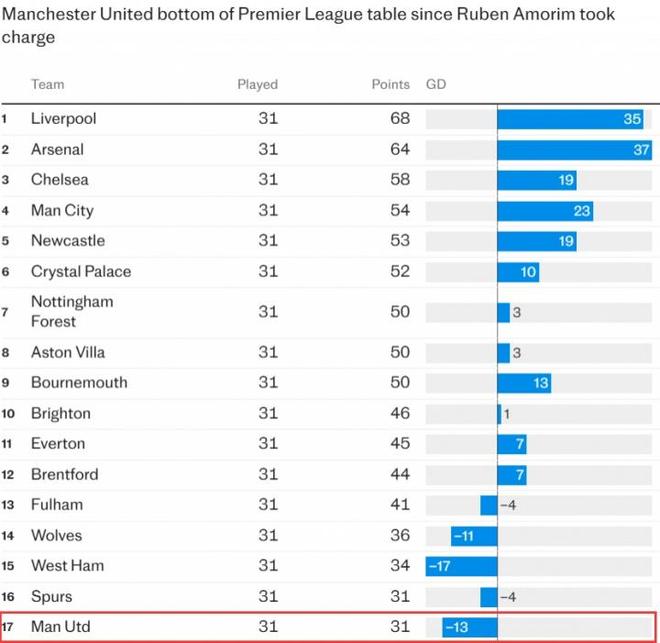Sort by the Team column header
This screenshot has height=643, width=660.
click(x=47, y=85)
